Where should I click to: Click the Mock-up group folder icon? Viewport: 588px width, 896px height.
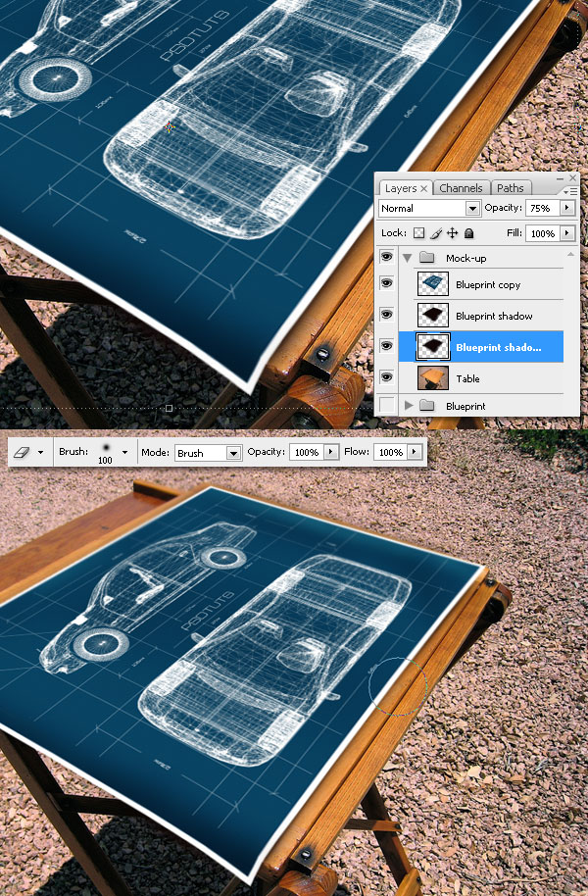[425, 258]
